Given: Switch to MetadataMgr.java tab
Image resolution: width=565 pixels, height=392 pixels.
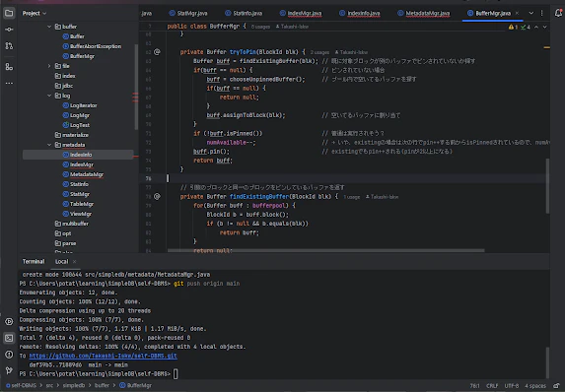Looking at the screenshot, I should tap(424, 14).
